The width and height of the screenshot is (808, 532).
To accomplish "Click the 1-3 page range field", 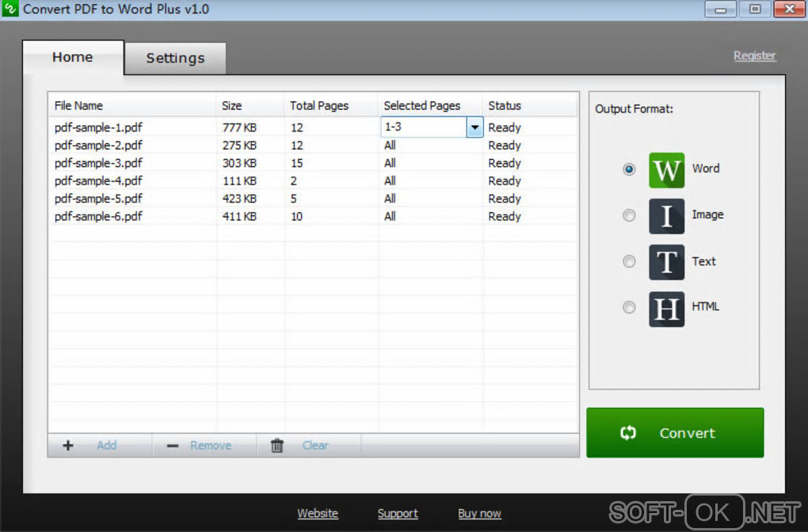I will (x=424, y=127).
